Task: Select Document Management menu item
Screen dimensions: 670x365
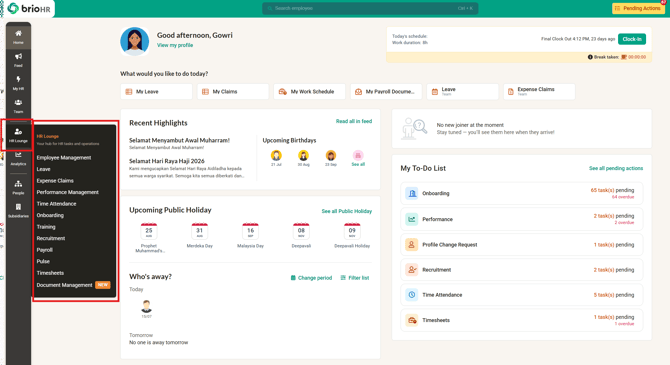Action: tap(65, 285)
